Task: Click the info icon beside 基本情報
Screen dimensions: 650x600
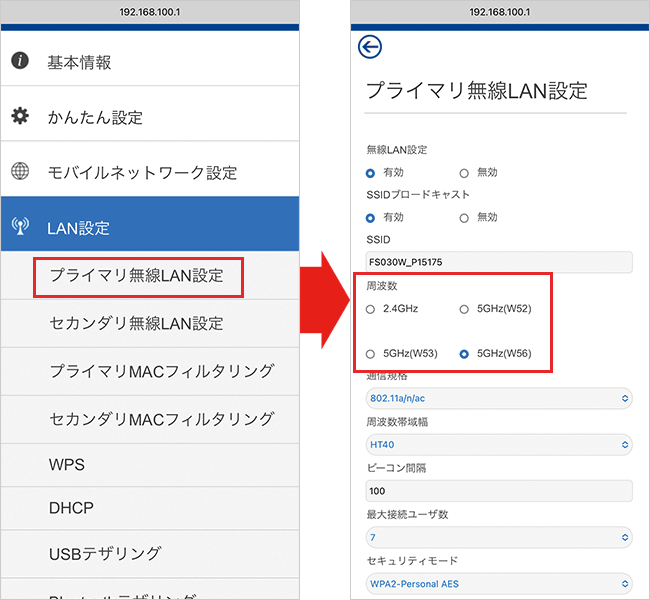Action: click(x=20, y=61)
